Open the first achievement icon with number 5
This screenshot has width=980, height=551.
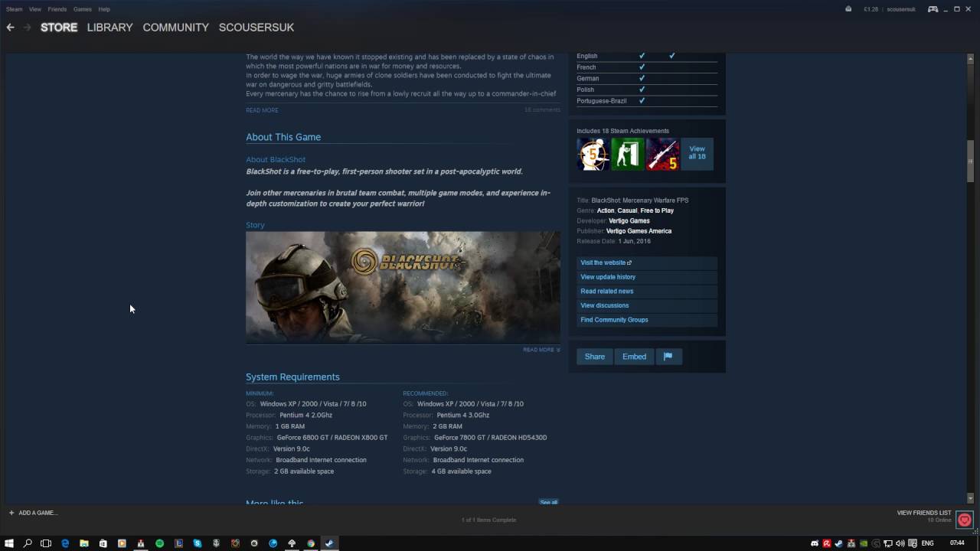click(592, 155)
